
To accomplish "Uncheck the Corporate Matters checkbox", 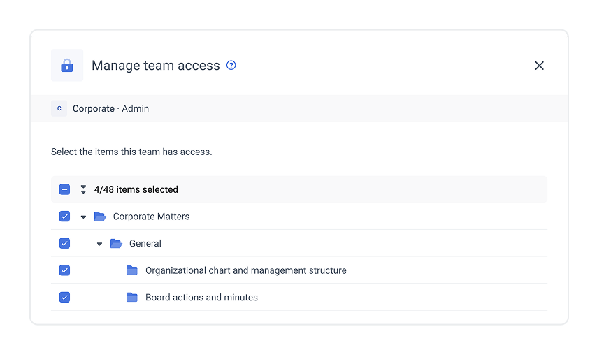I will pyautogui.click(x=64, y=217).
